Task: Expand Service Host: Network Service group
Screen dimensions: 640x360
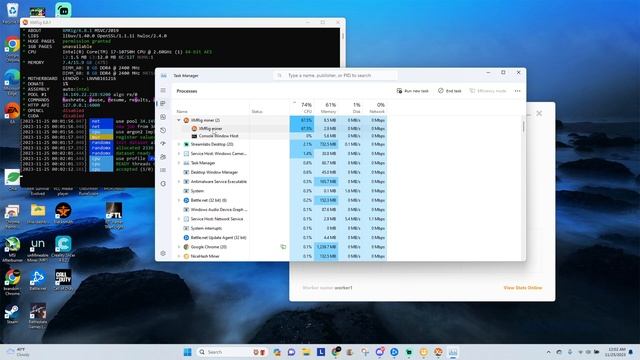Action: point(179,219)
